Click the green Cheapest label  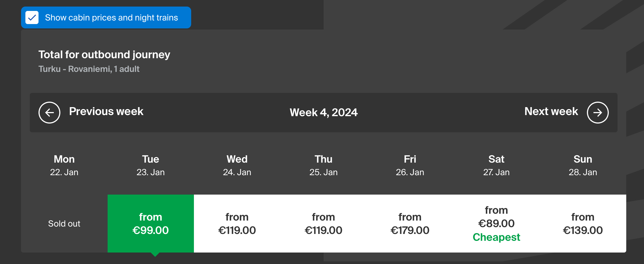click(496, 237)
